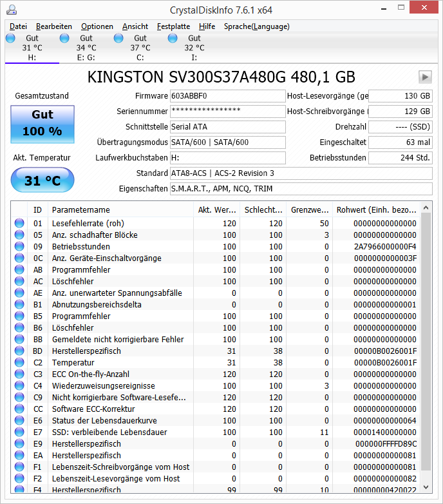Click status orb for Status der Lebensdauerkurve

(x=19, y=420)
